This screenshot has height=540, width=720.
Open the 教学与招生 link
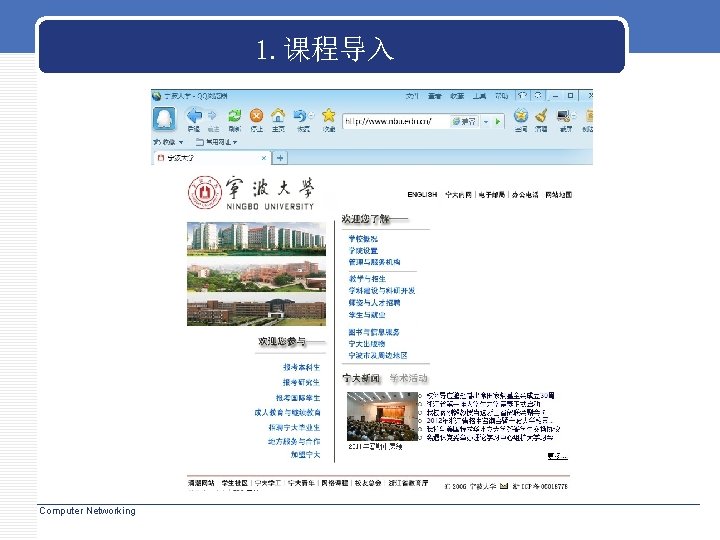pos(367,279)
